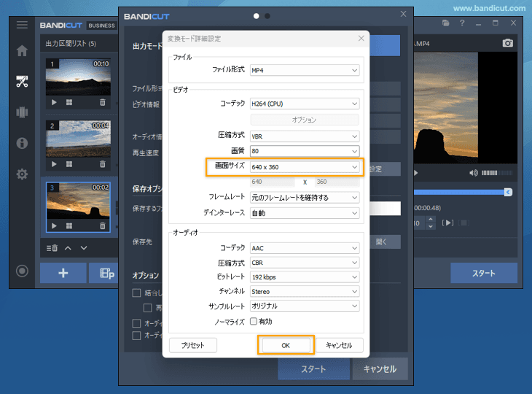This screenshot has width=532, height=394.
Task: Open the video codec dropdown H264 (CPU)
Action: (x=305, y=104)
